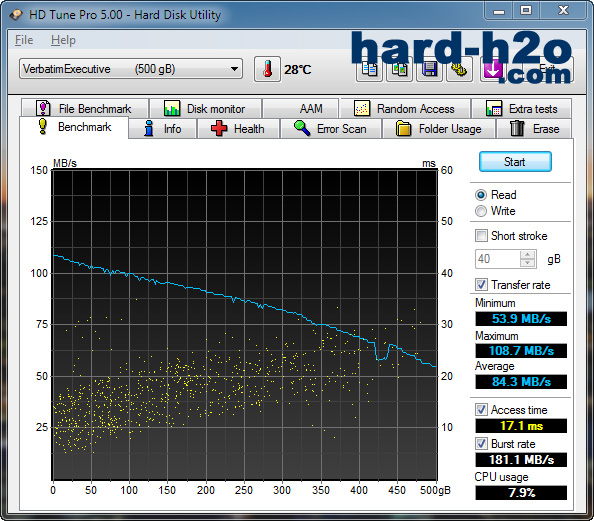Open the File menu
This screenshot has width=594, height=521.
tap(24, 40)
